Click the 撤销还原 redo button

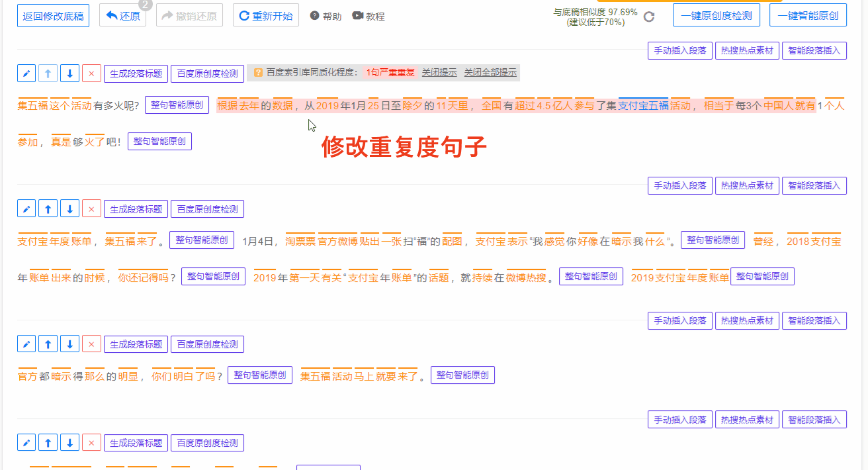189,15
